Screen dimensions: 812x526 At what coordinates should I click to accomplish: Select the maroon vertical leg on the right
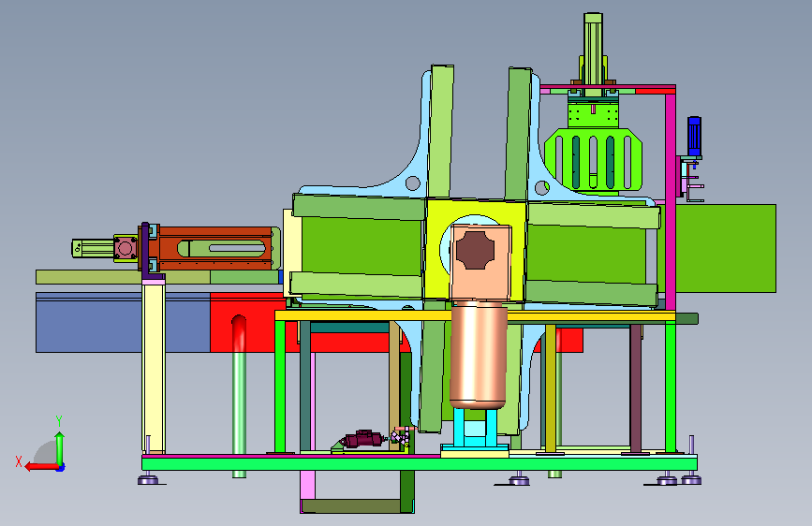tap(635, 388)
